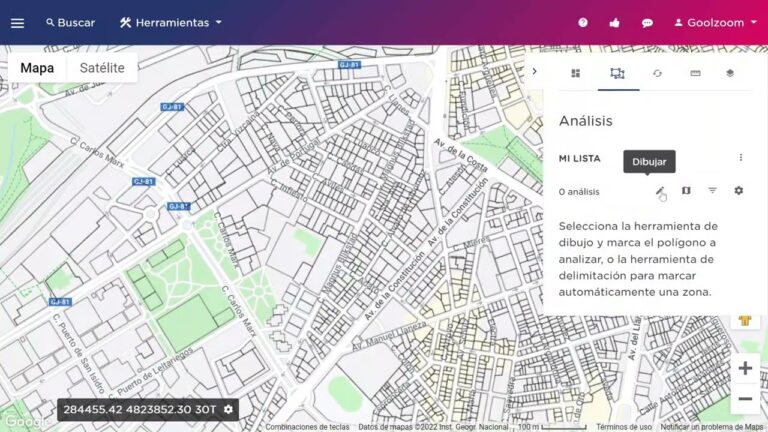This screenshot has width=768, height=432.
Task: Switch to Mapa map view
Action: 37,68
